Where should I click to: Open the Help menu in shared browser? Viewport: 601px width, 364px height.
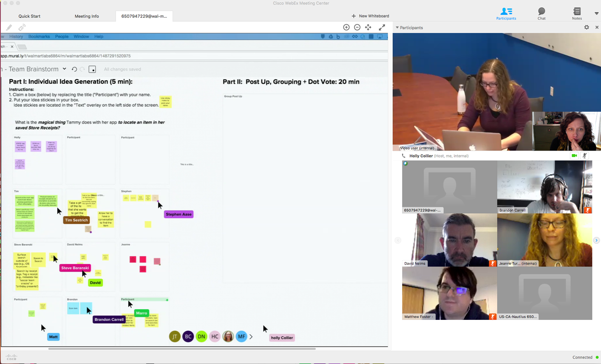click(x=99, y=37)
